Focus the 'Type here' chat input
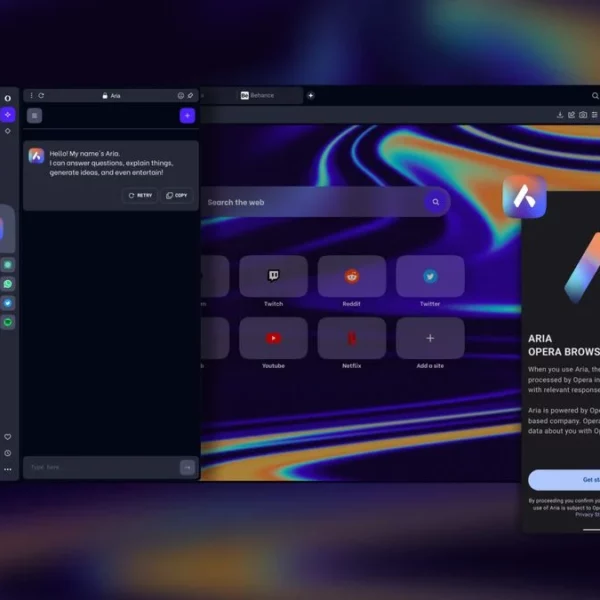The height and width of the screenshot is (600, 600). [x=101, y=467]
